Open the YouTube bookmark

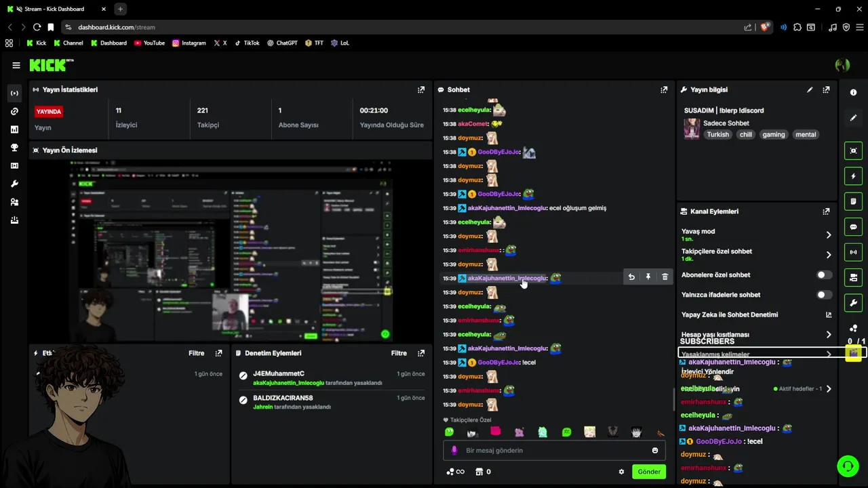pos(149,43)
